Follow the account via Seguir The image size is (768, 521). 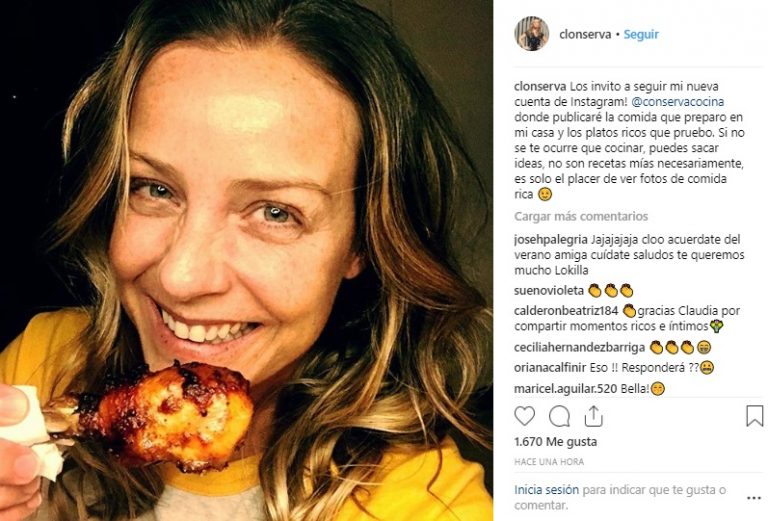click(x=641, y=34)
